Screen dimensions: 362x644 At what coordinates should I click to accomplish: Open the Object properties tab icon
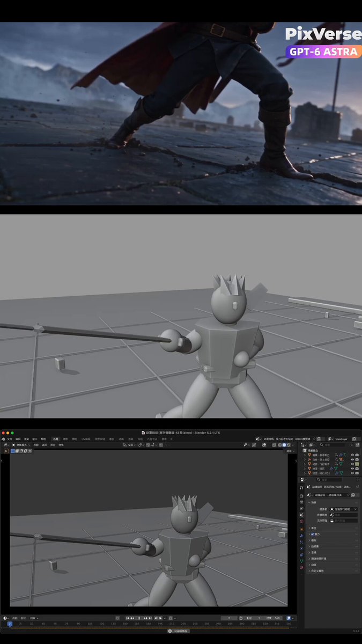[x=301, y=529]
